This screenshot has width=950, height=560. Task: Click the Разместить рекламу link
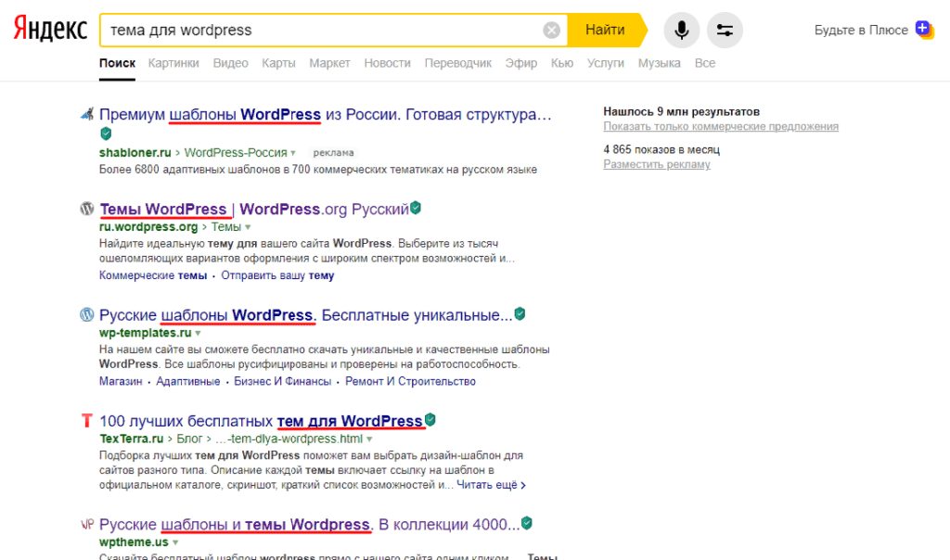pos(657,164)
